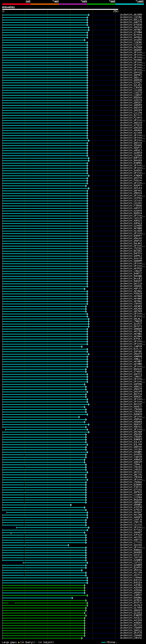
Task: Select UniRef100_Q5CHQ9 label
Action: [x=131, y=432]
